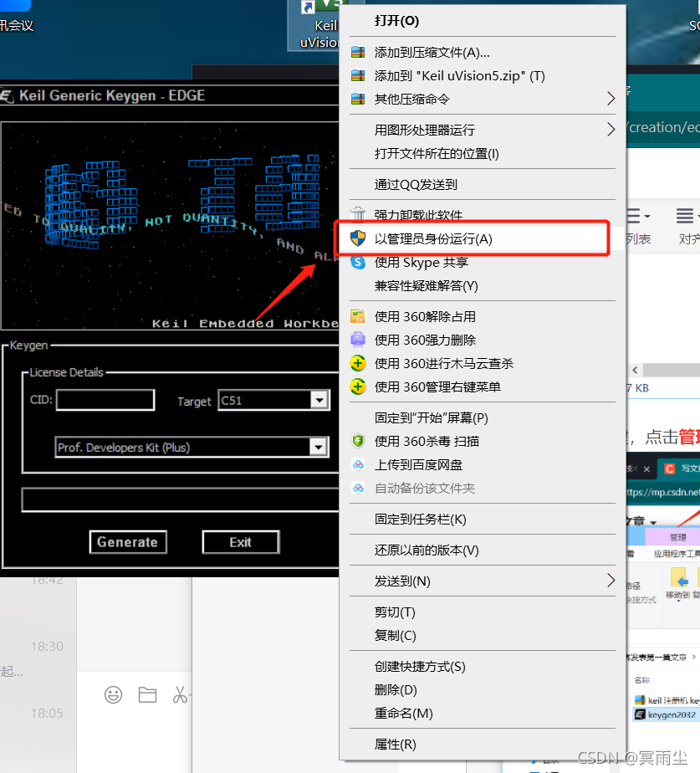This screenshot has height=773, width=700.
Task: Expand the 用图形处理器运行 submenu
Action: tap(611, 130)
